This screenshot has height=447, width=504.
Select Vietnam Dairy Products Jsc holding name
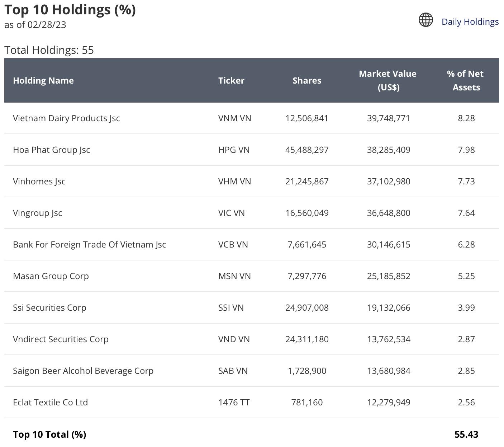tap(66, 118)
